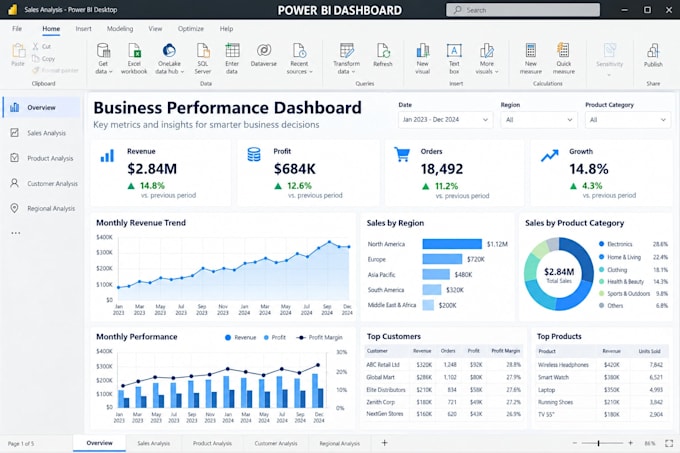
Task: Select the ABC Retail Ltd customer row
Action: click(444, 365)
